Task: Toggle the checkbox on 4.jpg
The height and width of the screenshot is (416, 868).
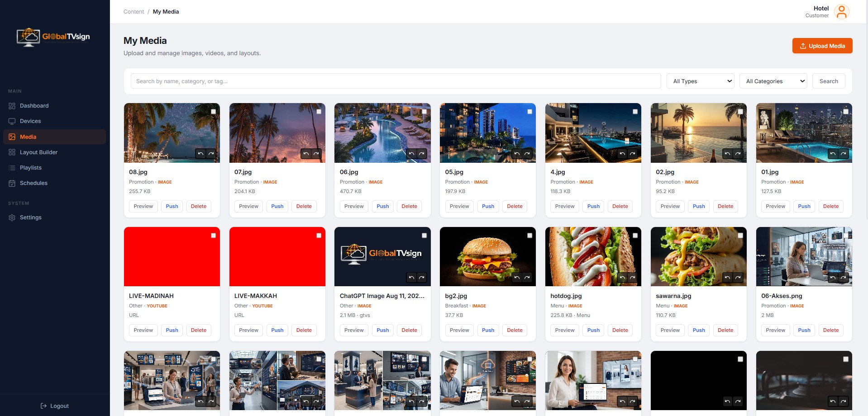Action: point(635,112)
